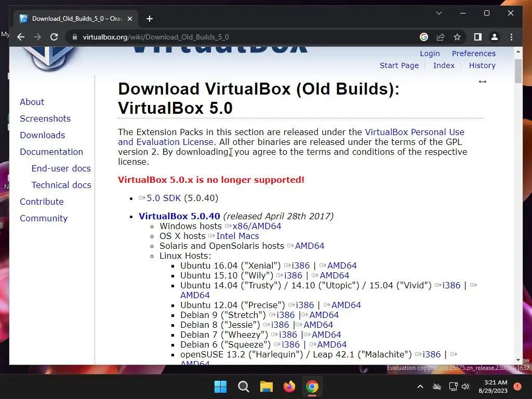Click the page scrollbar down arrow
The height and width of the screenshot is (399, 532).
tap(518, 360)
